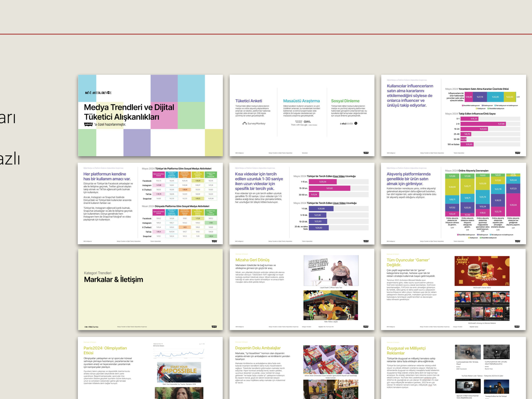Viewport: 532px width, 399px height.
Task: Click the 'Duygusal ve Milliyetçi Reklamlar' title
Action: [x=406, y=351]
